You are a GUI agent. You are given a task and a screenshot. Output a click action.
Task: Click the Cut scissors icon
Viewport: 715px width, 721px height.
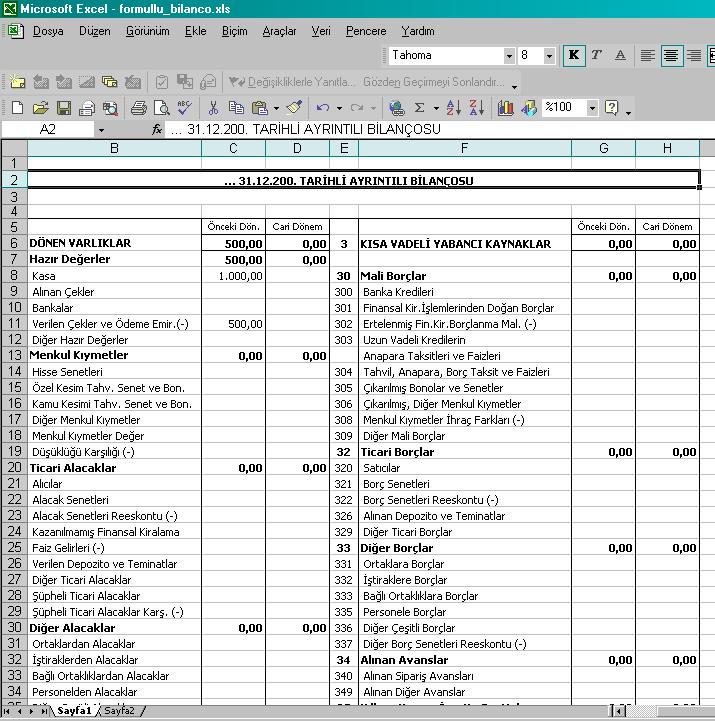click(213, 108)
